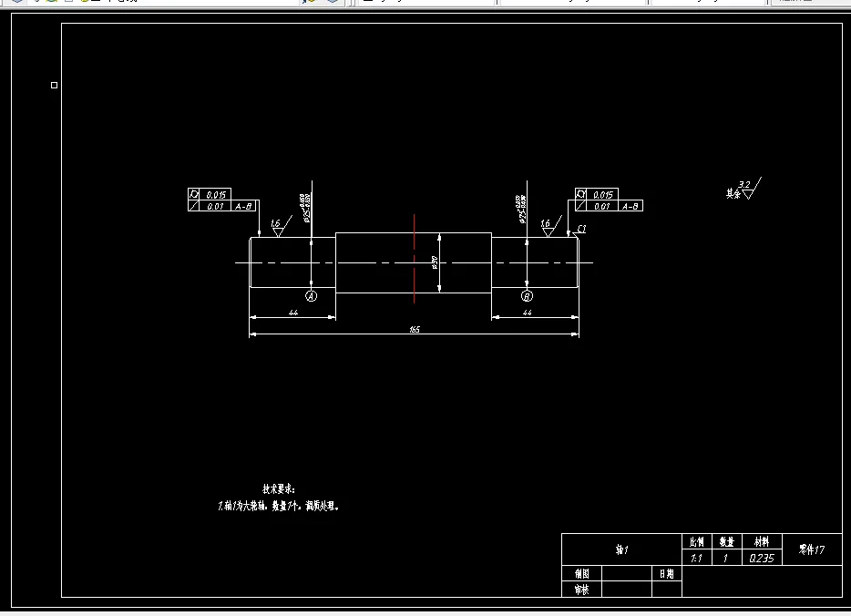Viewport: 851px width, 616px height.
Task: Select A-B reference in left tolerance frame
Action: [x=243, y=206]
